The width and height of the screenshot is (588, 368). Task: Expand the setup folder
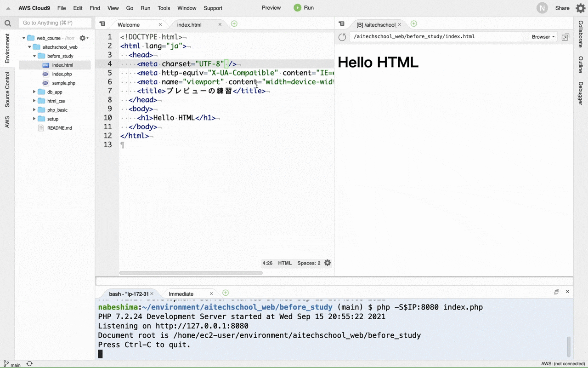pyautogui.click(x=34, y=119)
